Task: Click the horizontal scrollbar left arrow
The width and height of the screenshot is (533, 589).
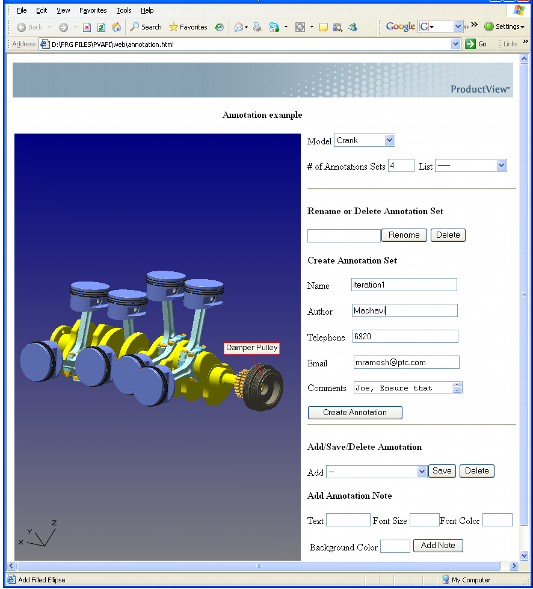Action: click(11, 565)
